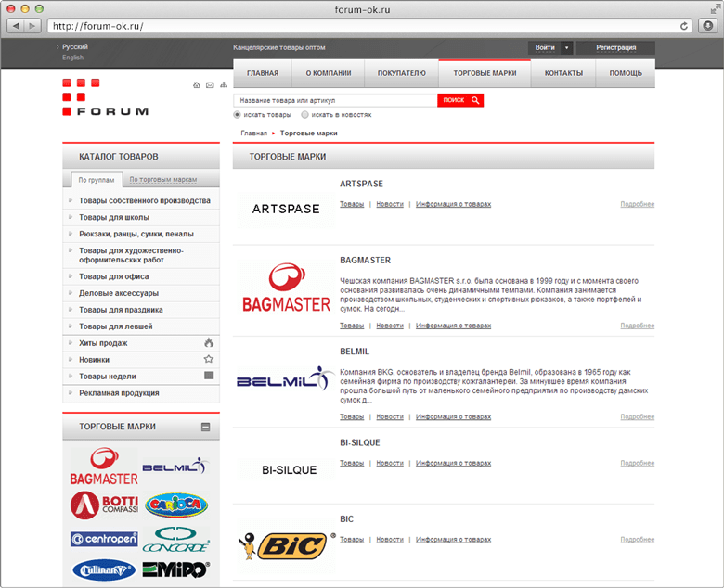Viewport: 724px width, 588px height.
Task: Click the product name search input field
Action: point(334,100)
